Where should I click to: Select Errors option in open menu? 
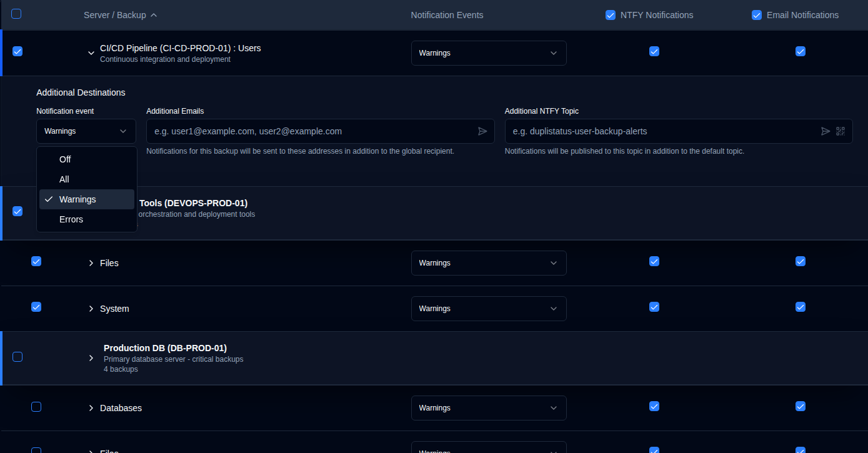(x=87, y=219)
